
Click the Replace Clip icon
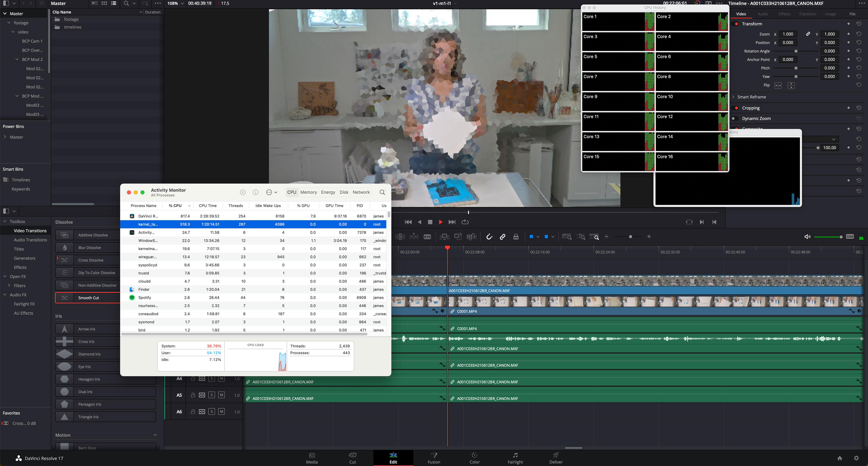[471, 237]
